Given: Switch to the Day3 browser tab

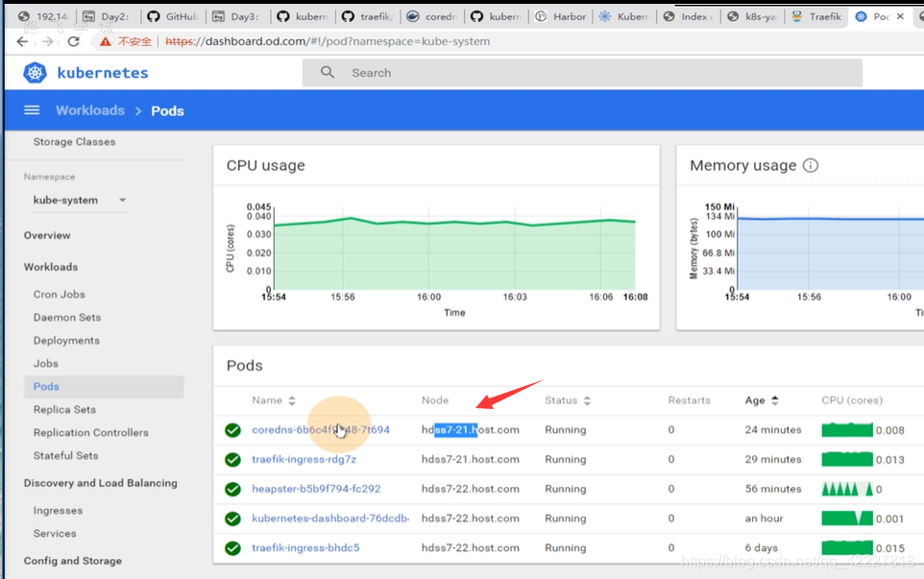Looking at the screenshot, I should tap(235, 16).
